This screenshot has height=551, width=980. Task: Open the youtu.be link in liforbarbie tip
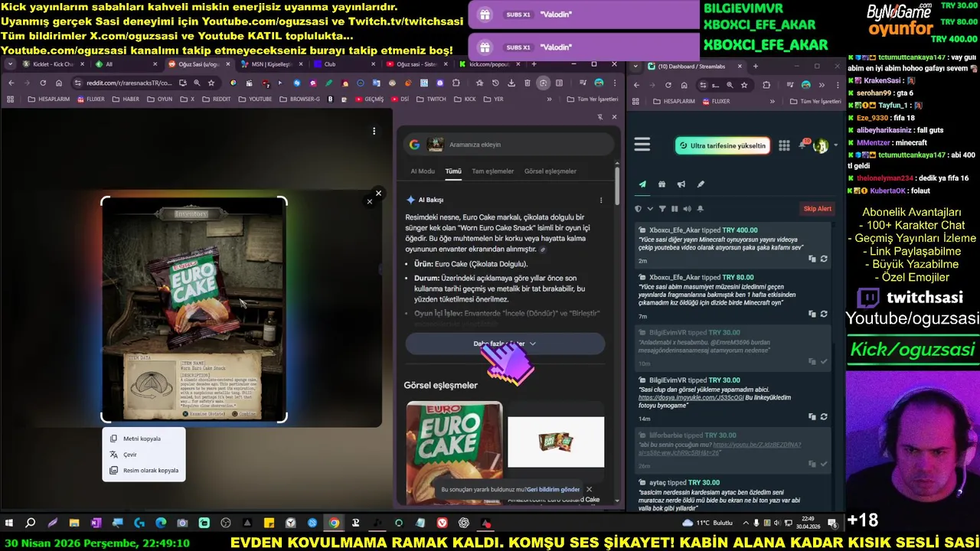click(756, 445)
